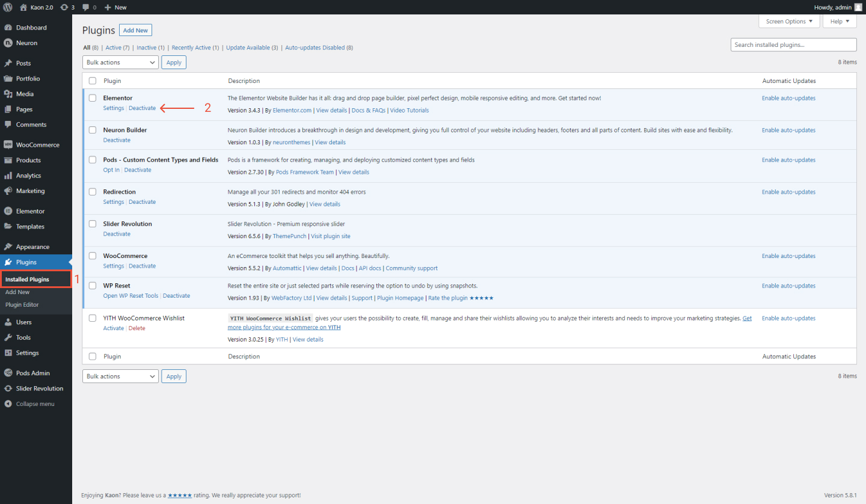Click the Media icon in sidebar
866x504 pixels.
(x=8, y=94)
